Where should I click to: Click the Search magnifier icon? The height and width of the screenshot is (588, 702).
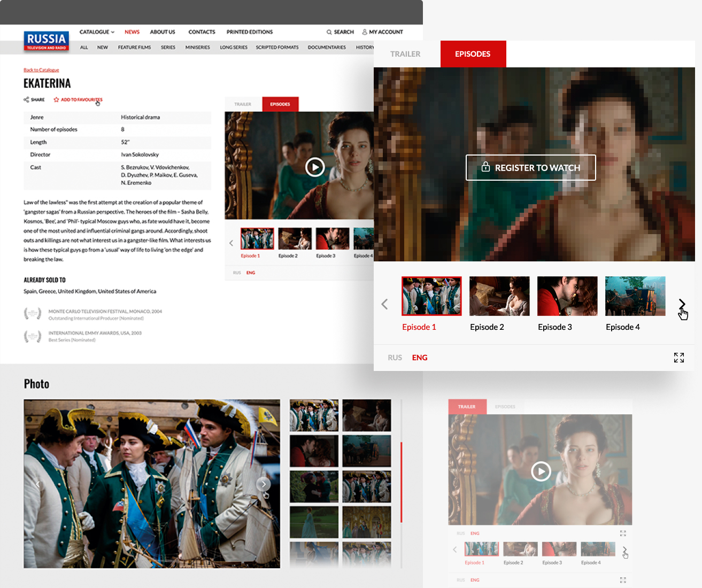pyautogui.click(x=329, y=32)
